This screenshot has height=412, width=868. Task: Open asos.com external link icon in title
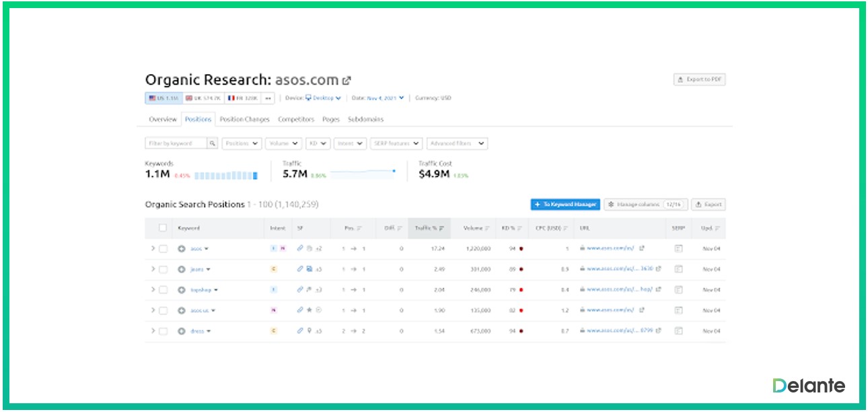point(347,81)
